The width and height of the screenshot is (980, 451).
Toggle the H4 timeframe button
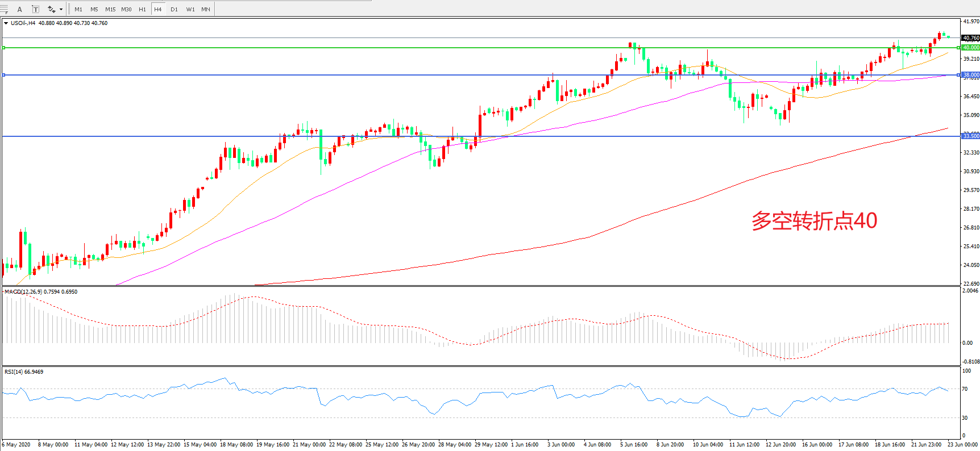pos(158,9)
